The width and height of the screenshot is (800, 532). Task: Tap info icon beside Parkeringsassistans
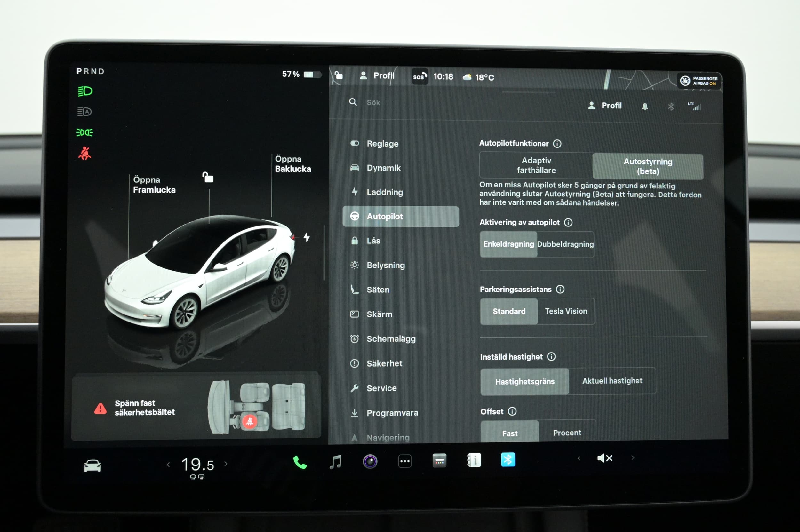click(x=560, y=289)
